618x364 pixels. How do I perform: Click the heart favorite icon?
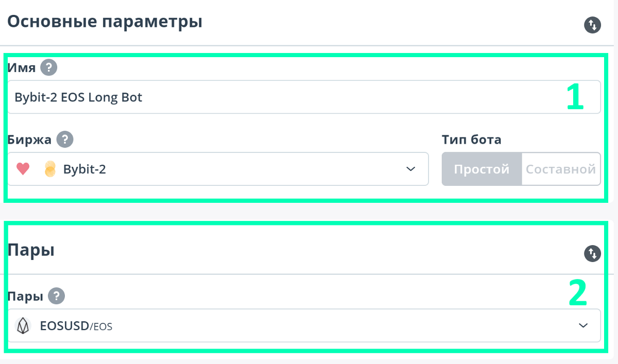coord(23,169)
